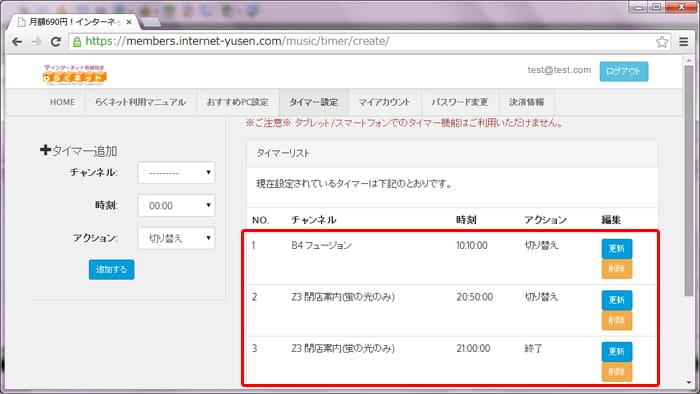The image size is (700, 394).
Task: Open the 時刻 dropdown showing 00:00
Action: pos(176,205)
